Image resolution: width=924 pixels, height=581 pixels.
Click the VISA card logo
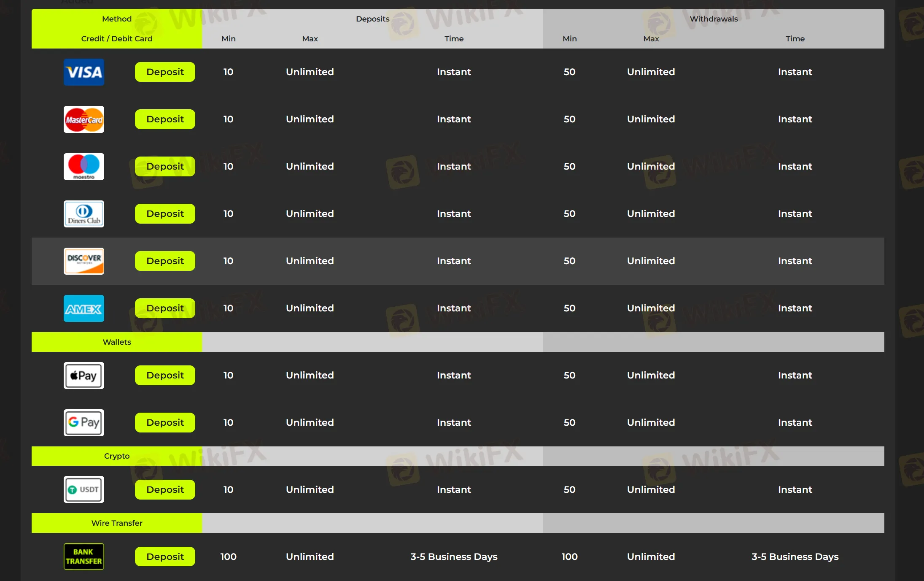pos(84,72)
